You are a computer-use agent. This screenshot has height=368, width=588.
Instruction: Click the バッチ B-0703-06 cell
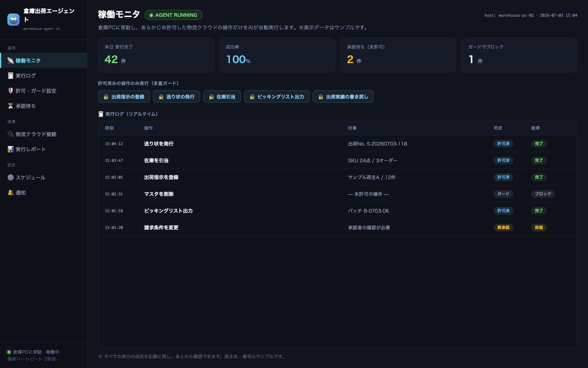pos(368,211)
